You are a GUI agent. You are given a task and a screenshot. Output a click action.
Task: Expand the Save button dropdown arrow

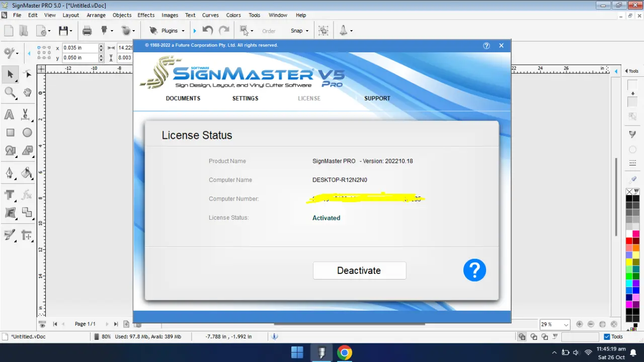tap(71, 31)
